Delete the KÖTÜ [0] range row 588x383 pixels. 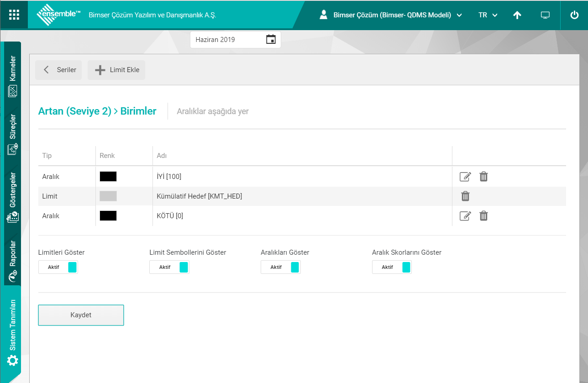point(483,216)
